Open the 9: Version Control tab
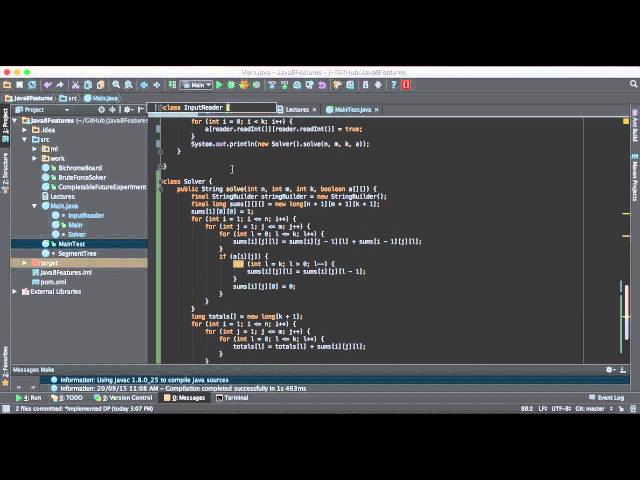 123,398
